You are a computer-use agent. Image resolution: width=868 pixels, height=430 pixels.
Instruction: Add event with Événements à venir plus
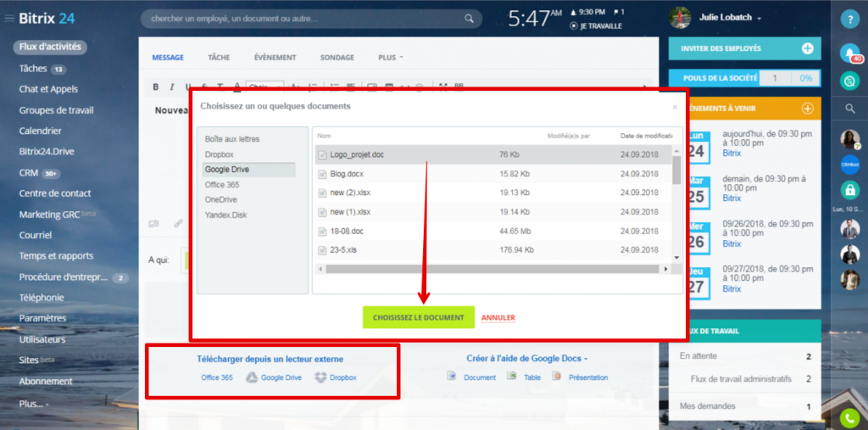808,109
